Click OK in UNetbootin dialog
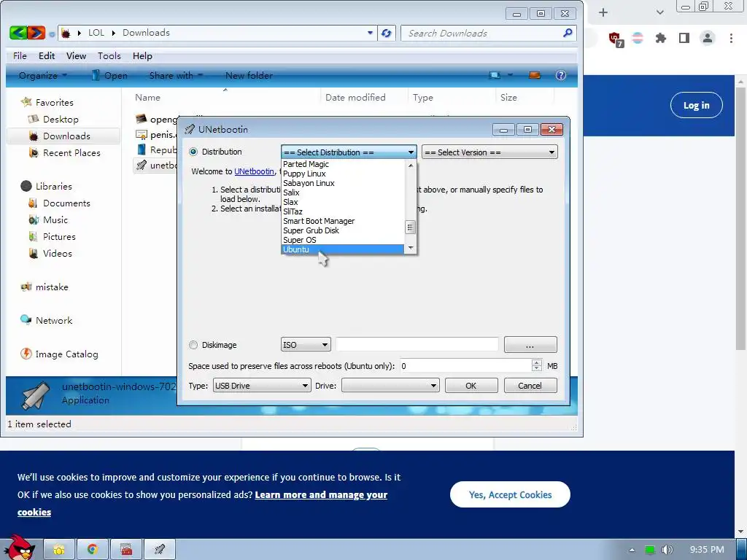This screenshot has width=747, height=560. [471, 386]
